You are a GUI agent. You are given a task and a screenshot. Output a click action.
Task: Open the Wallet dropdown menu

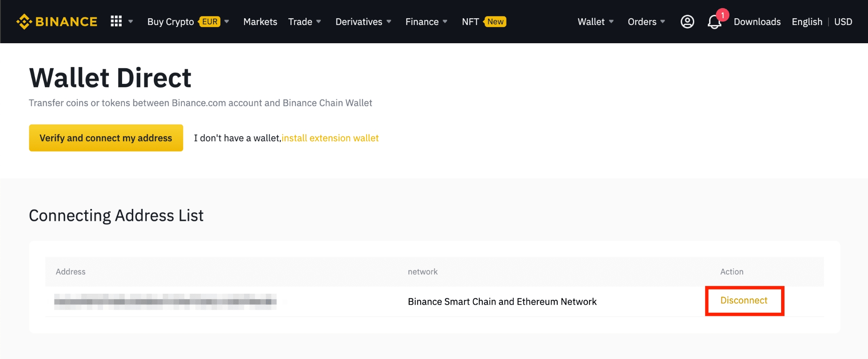click(x=595, y=22)
